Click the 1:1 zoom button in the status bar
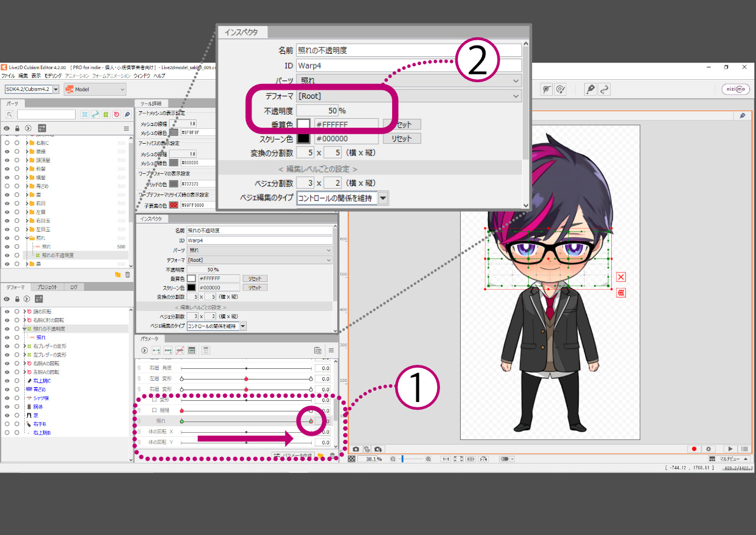756x535 pixels. 445,459
